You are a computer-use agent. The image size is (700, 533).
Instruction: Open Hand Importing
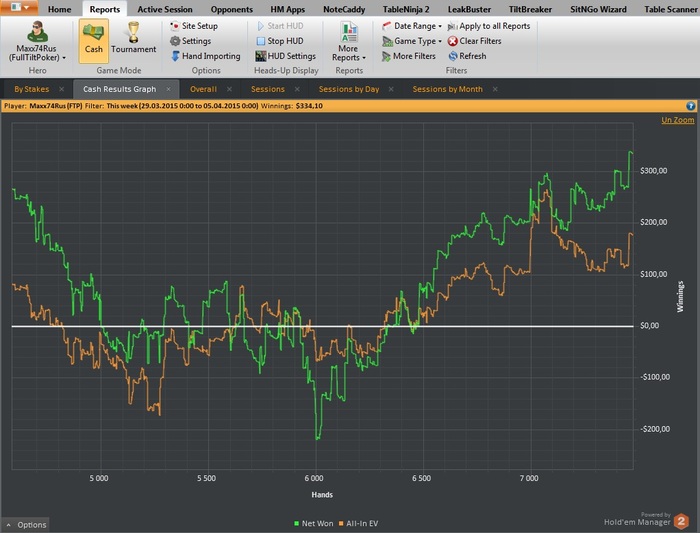206,56
